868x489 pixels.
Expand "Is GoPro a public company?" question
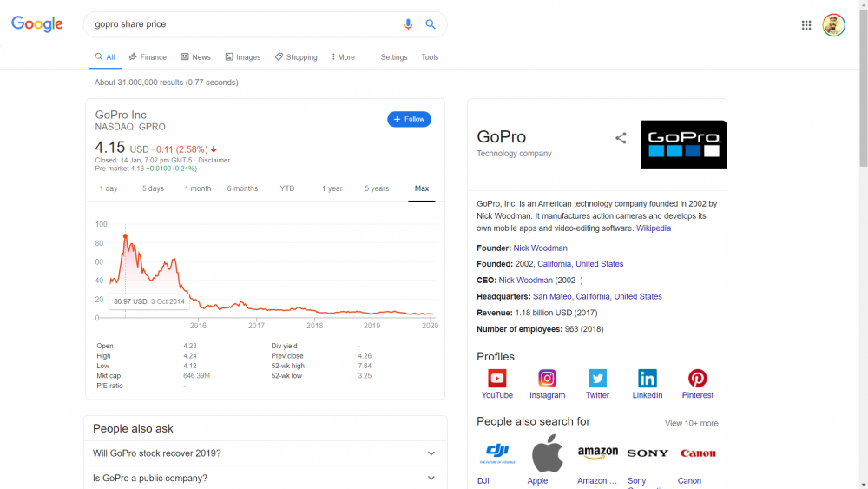click(x=431, y=478)
